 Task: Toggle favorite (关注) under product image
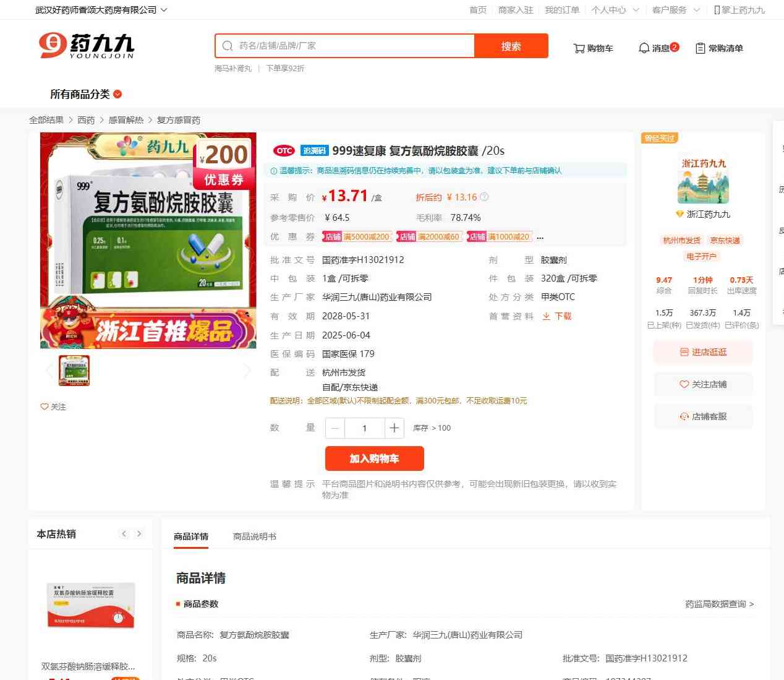point(53,407)
